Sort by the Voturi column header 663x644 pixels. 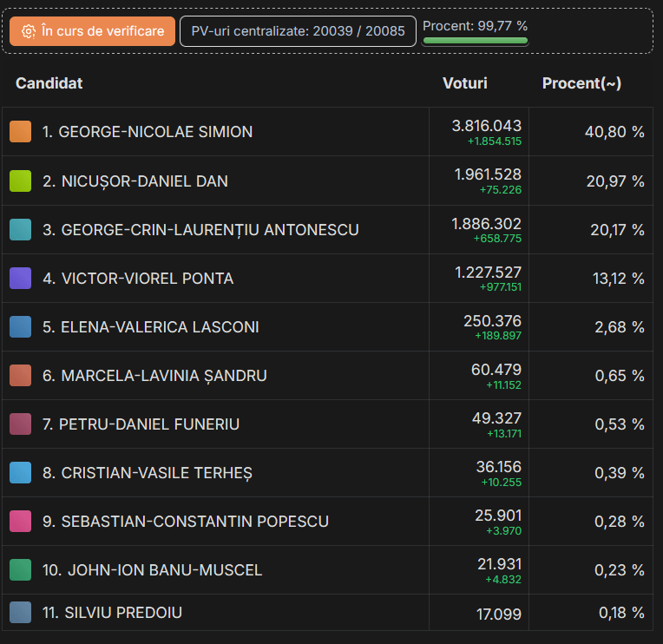click(465, 83)
